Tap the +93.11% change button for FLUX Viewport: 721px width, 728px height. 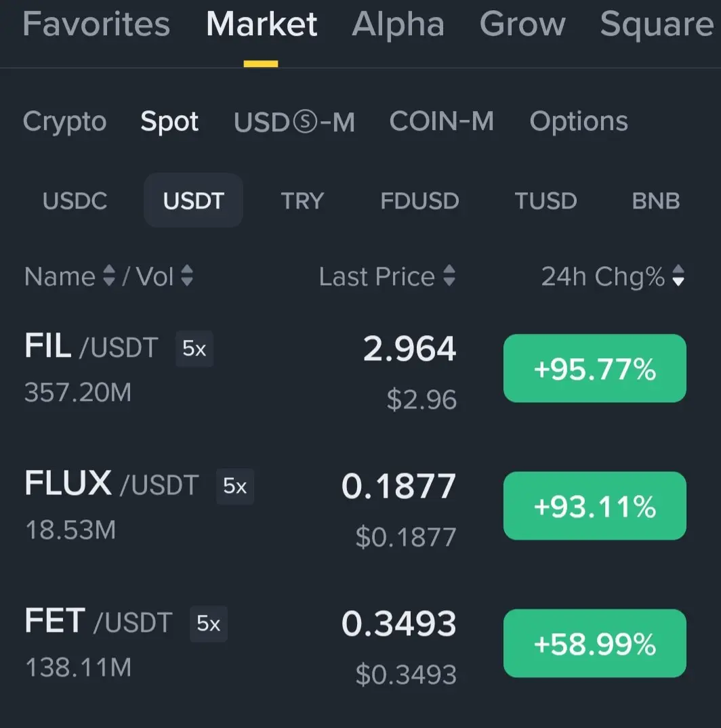pyautogui.click(x=595, y=506)
